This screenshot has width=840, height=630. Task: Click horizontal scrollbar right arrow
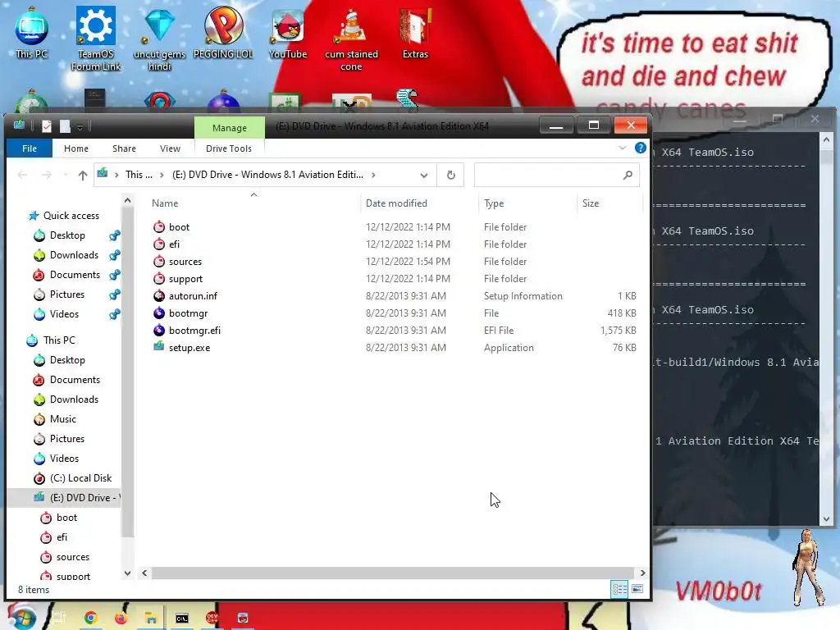coord(642,573)
